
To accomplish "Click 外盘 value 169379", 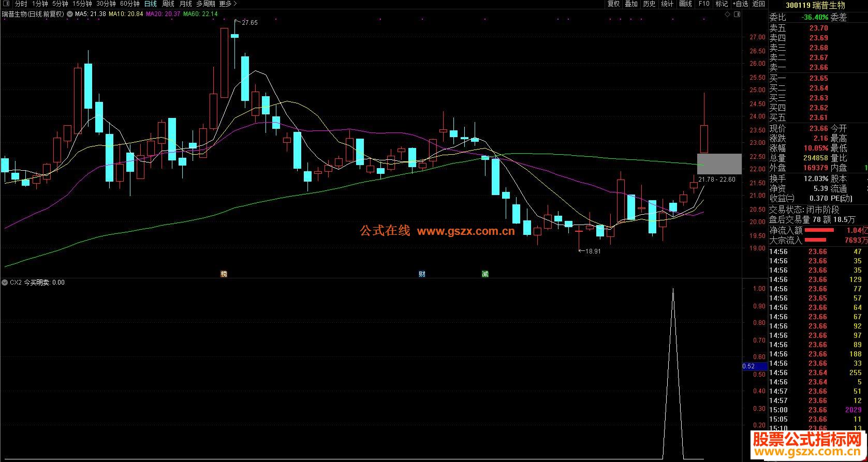I will pos(816,168).
